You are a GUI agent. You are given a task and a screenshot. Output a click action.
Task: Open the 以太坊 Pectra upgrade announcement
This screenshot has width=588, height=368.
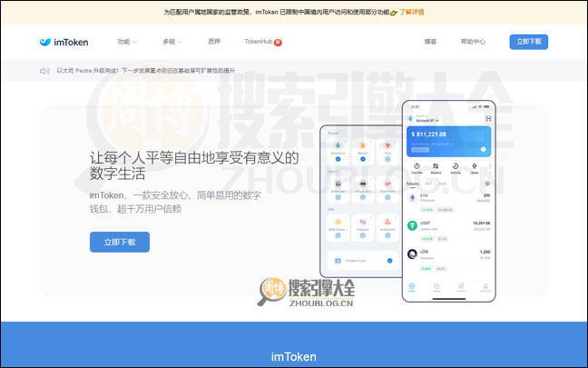tap(145, 70)
